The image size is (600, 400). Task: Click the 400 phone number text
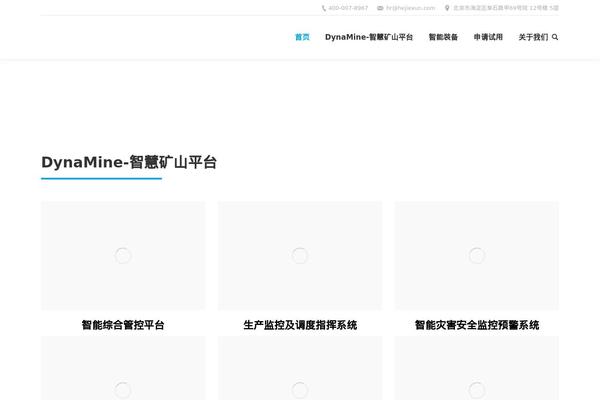click(x=348, y=8)
